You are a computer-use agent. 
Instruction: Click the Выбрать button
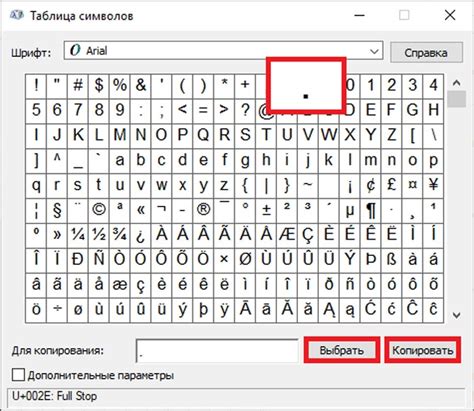point(342,350)
